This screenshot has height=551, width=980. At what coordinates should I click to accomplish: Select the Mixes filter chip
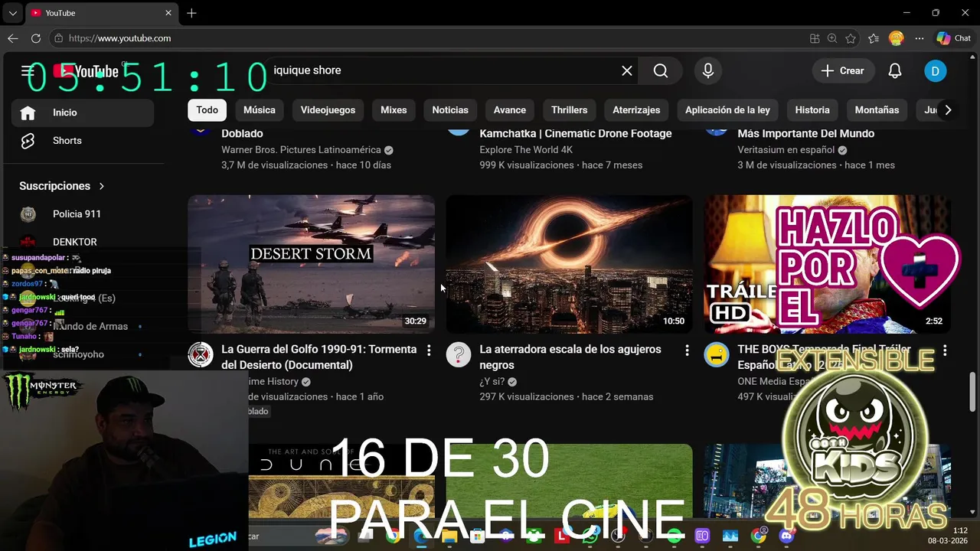click(394, 110)
